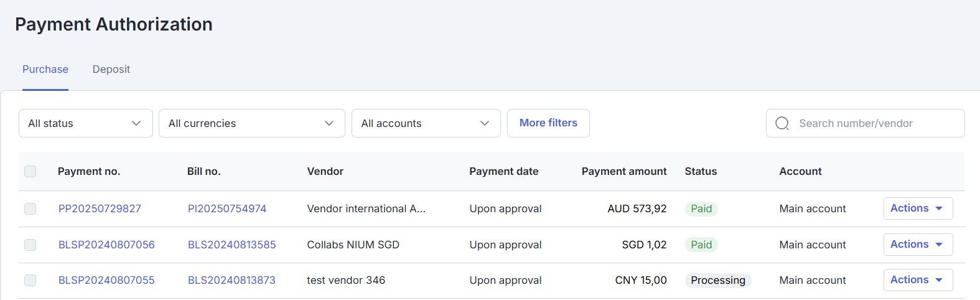Open bill link BLS20240813585
Viewport: 980px width, 300px height.
231,245
